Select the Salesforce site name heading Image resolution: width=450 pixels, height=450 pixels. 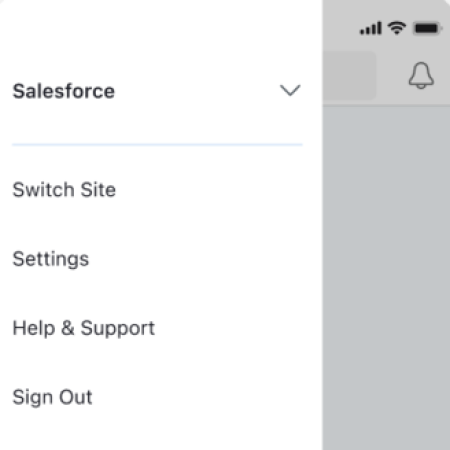pos(64,91)
